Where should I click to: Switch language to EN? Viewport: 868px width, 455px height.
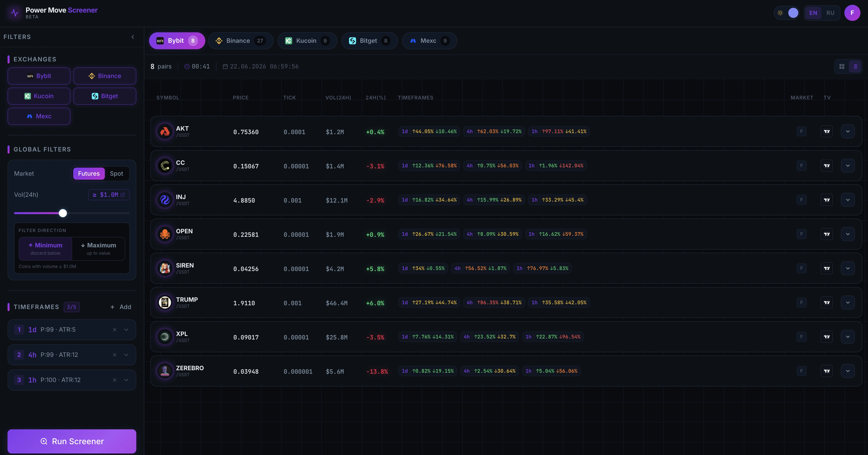[x=813, y=13]
